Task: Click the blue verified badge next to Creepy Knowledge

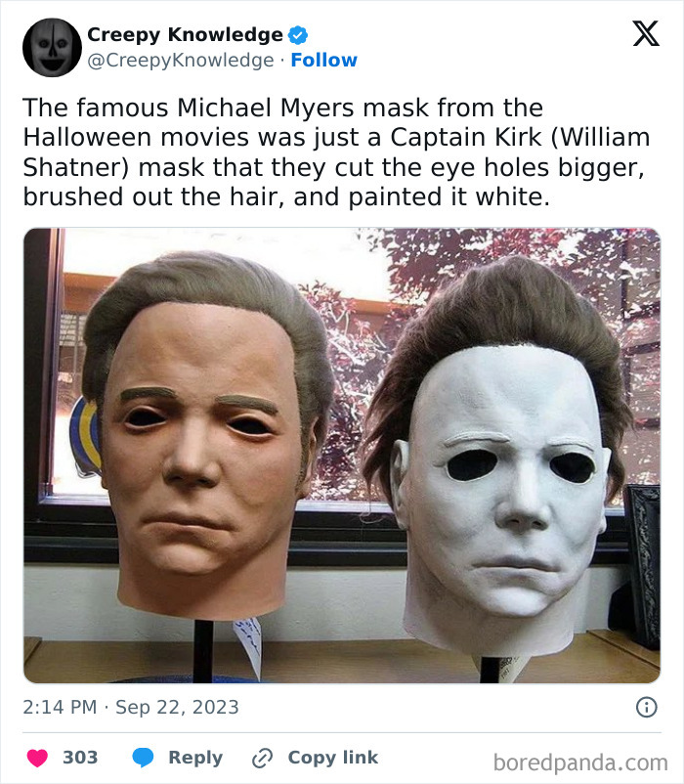Action: [295, 34]
